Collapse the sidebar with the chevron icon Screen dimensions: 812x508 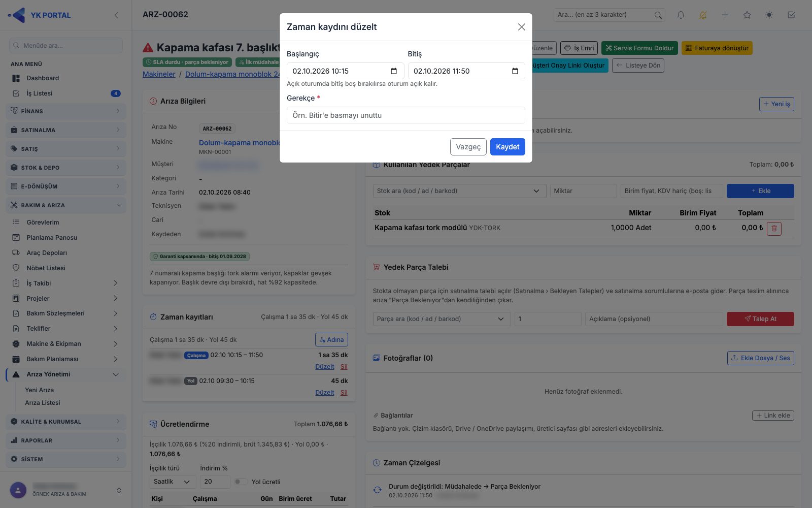116,15
